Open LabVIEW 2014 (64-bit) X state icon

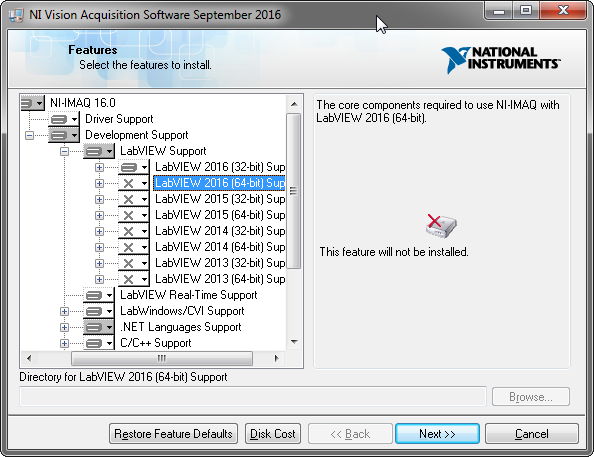pyautogui.click(x=134, y=247)
